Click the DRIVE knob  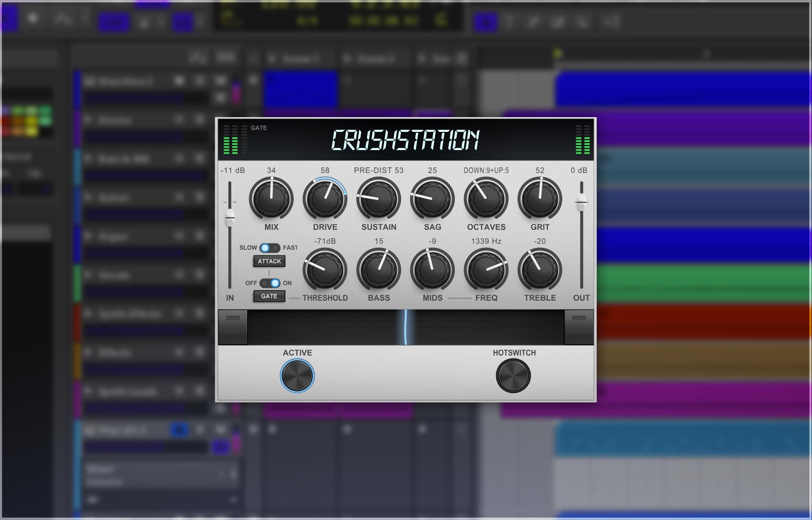pos(325,199)
